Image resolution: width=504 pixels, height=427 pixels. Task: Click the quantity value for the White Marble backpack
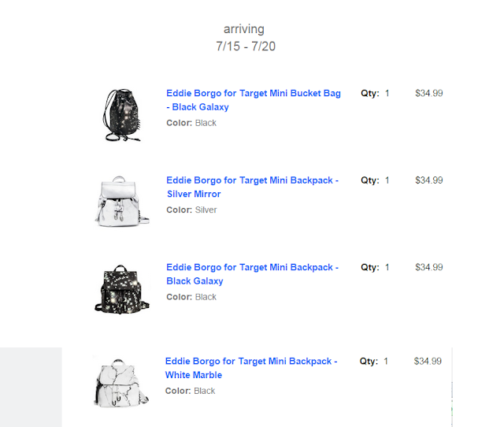(x=386, y=361)
